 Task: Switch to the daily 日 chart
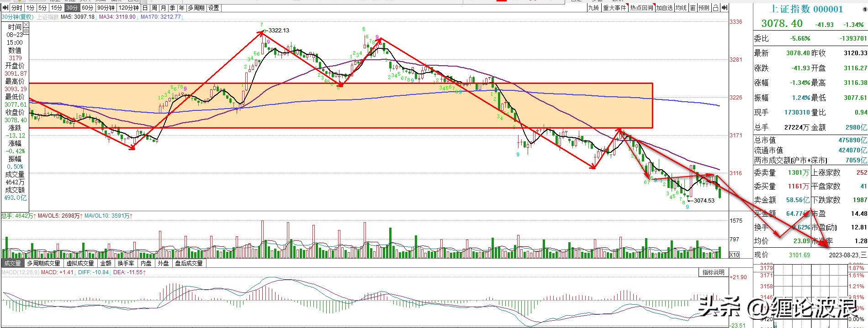coord(145,8)
